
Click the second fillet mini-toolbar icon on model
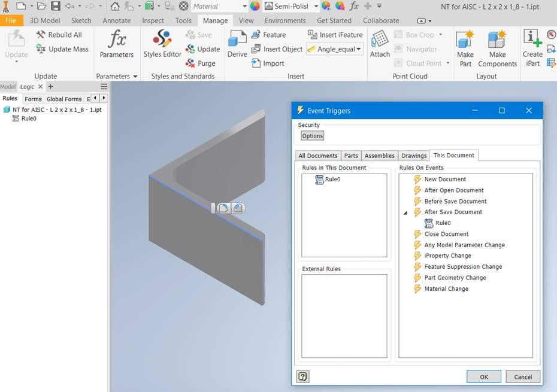pos(238,208)
